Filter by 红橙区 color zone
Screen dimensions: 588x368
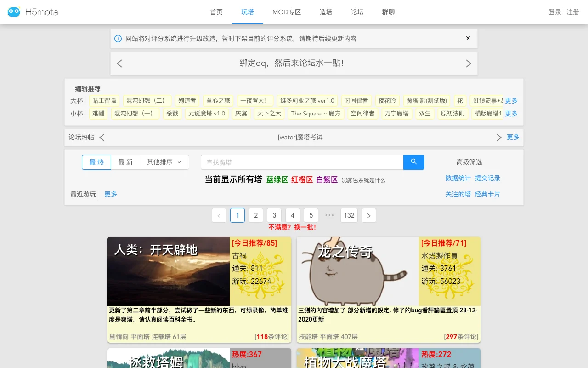pos(302,179)
